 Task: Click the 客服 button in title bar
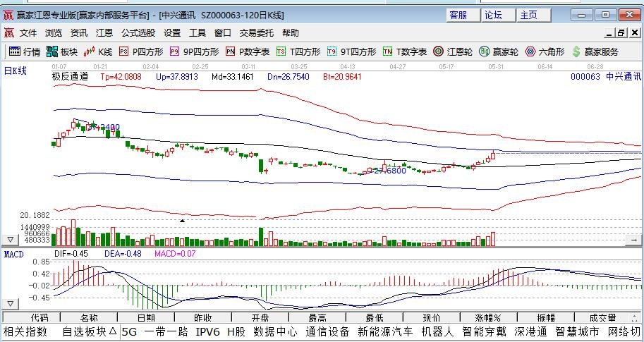point(458,15)
